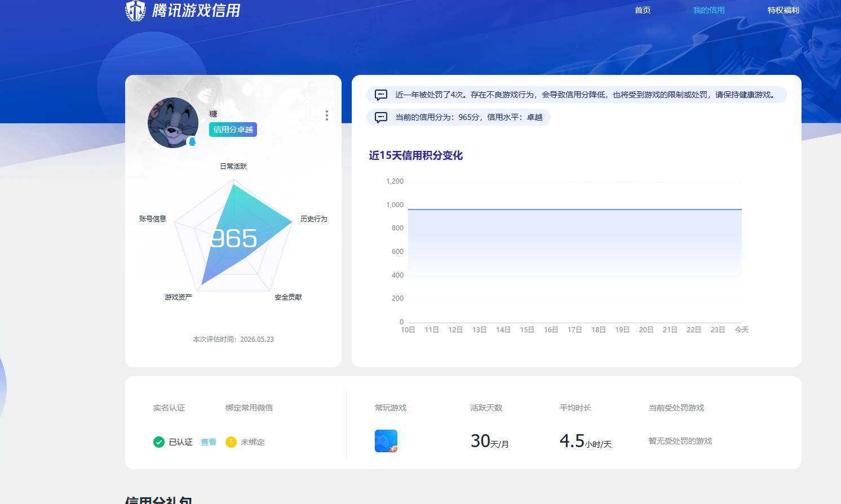Click the cat profile avatar
This screenshot has width=841, height=504.
173,123
